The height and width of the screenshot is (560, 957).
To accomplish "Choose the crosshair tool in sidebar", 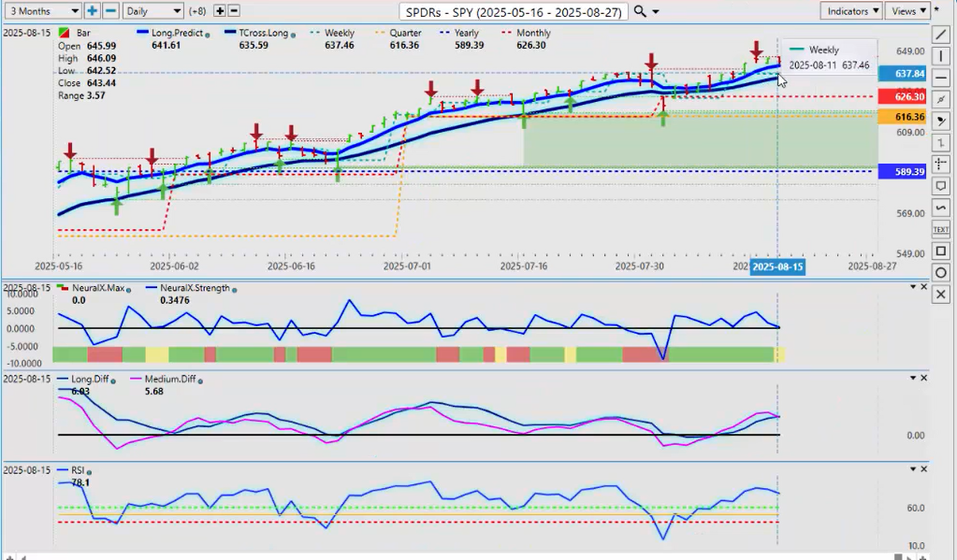I will [x=942, y=165].
